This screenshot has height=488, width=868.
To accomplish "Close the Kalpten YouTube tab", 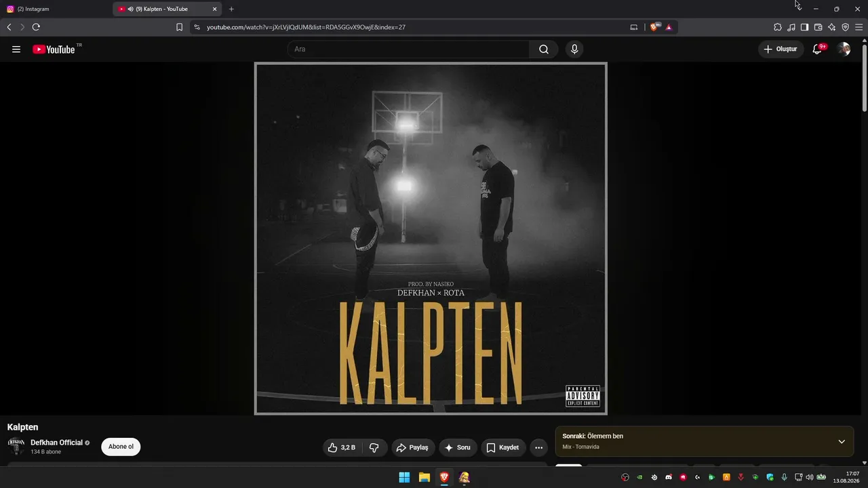I will point(214,9).
